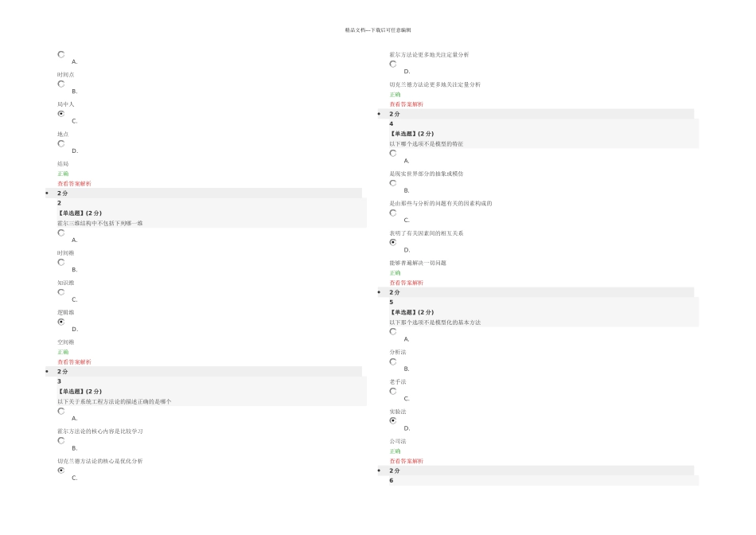756x535 pixels.
Task: Select option A '时间维' radio in question 2
Action: pyautogui.click(x=61, y=233)
